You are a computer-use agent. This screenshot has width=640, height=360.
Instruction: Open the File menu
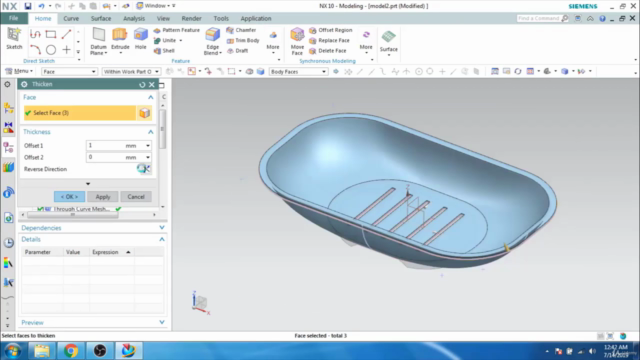(13, 18)
